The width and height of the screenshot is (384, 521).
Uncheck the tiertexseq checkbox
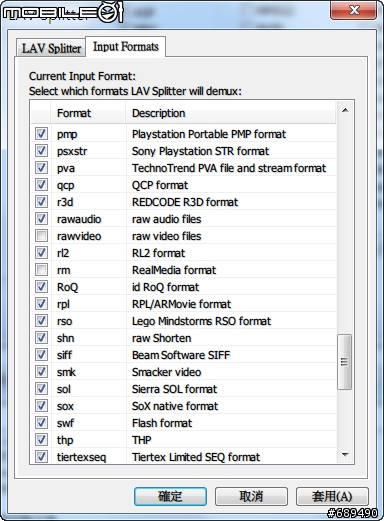(41, 457)
